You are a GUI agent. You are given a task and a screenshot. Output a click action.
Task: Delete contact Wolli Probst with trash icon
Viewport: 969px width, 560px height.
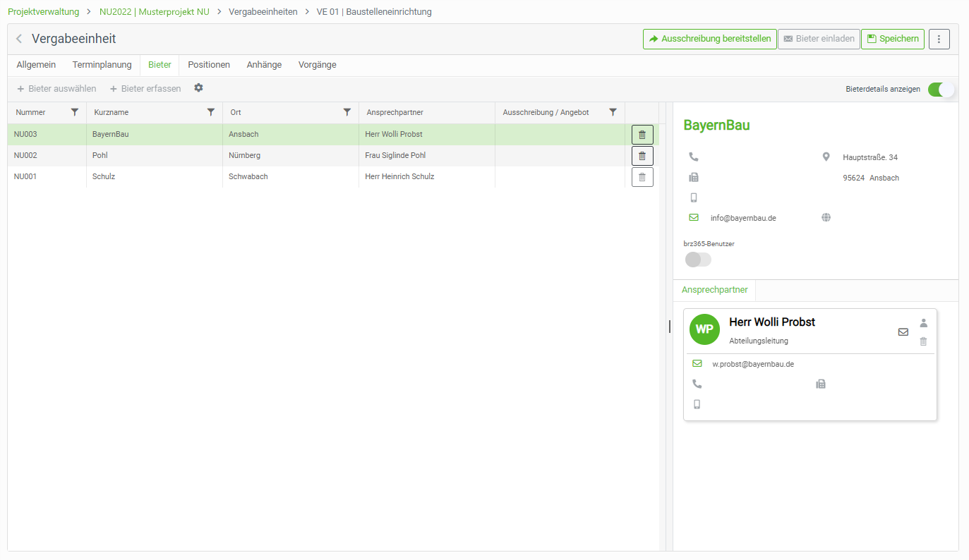point(924,341)
